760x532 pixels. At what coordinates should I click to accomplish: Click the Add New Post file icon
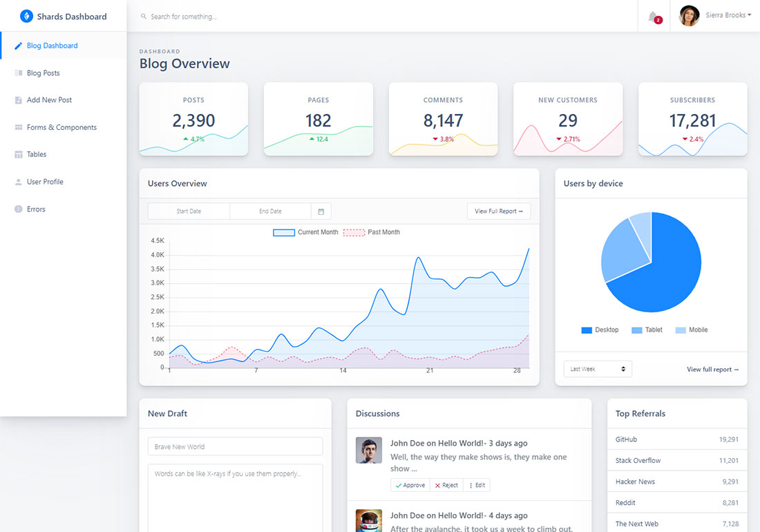(19, 100)
